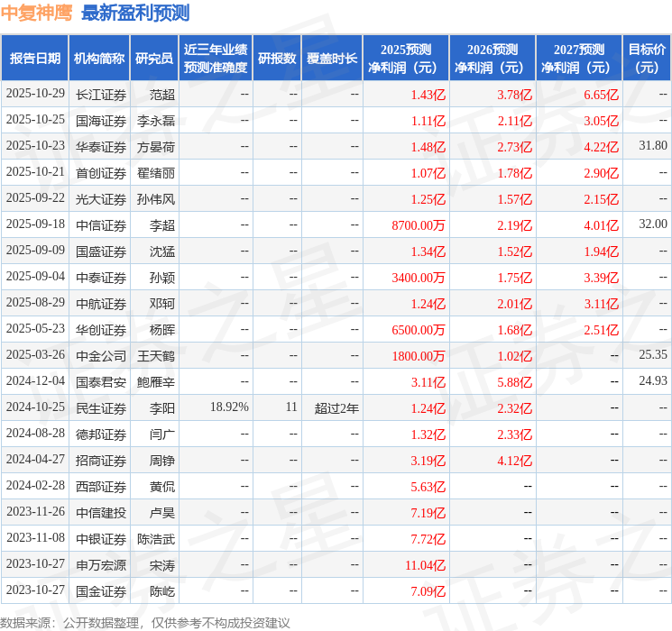Select analyst name 方晏荷

pos(156,147)
